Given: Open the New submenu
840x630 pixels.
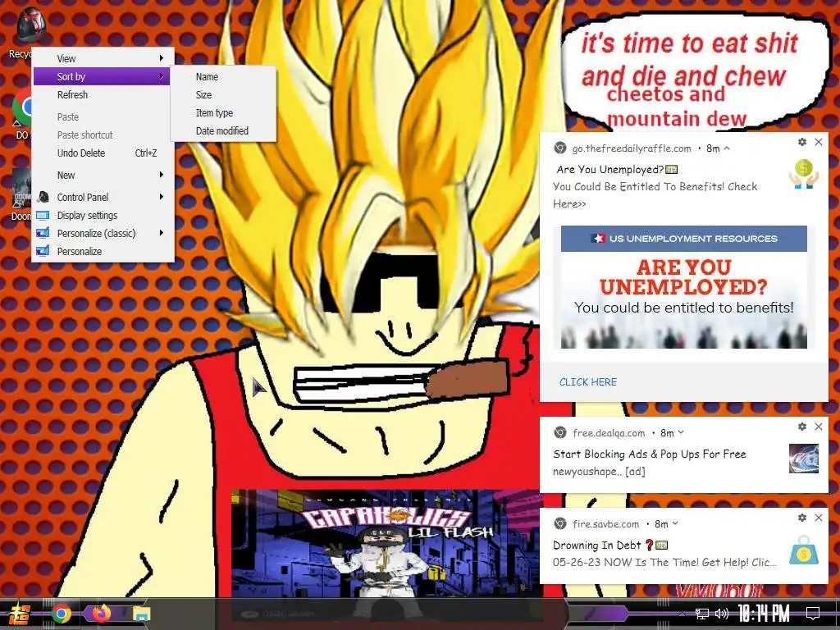Looking at the screenshot, I should tap(103, 176).
